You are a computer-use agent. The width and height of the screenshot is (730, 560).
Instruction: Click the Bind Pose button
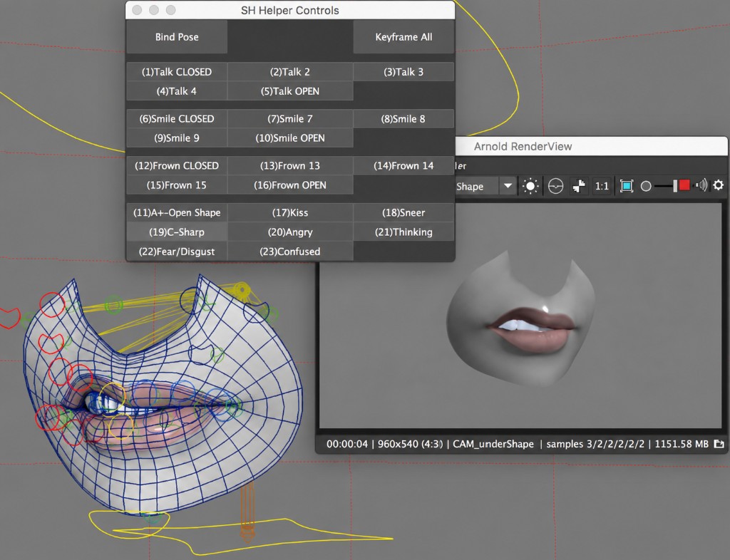click(x=177, y=37)
